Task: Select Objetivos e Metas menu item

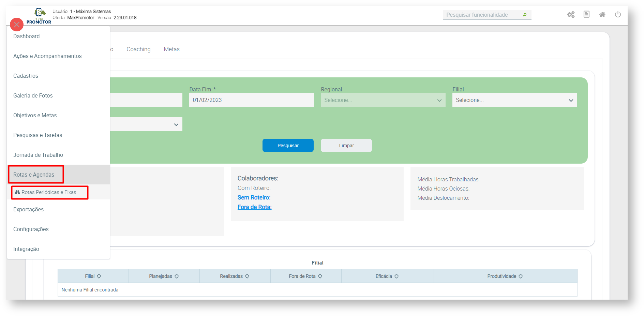Action: pyautogui.click(x=58, y=115)
